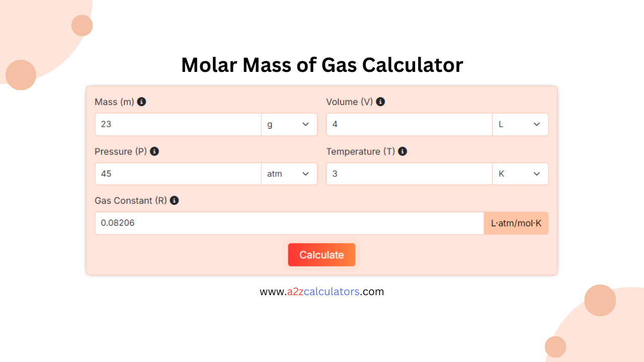Visit the a2zcalculators.com link

321,292
